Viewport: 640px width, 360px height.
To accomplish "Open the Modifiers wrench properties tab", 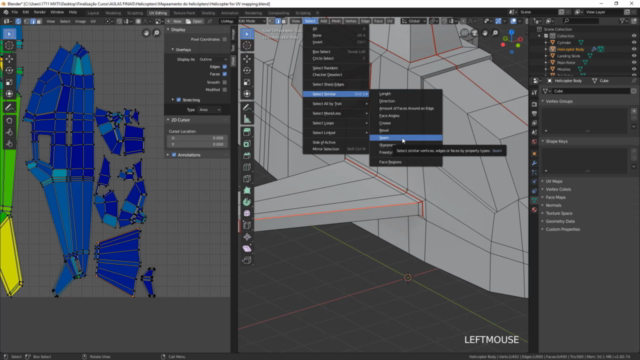I will 534,163.
